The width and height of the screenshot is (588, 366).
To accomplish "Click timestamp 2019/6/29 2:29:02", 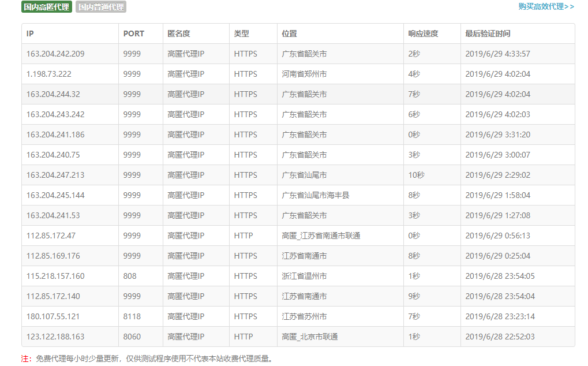I will click(x=497, y=175).
